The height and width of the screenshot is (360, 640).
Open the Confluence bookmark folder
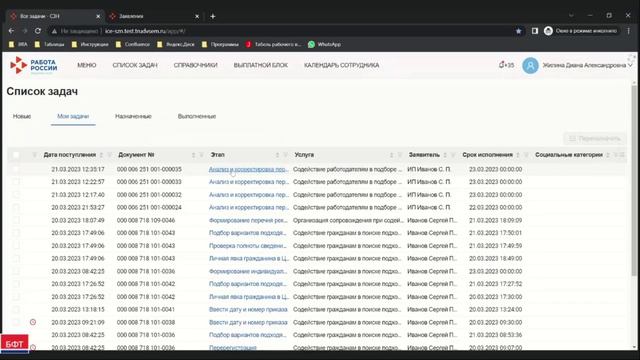(133, 44)
